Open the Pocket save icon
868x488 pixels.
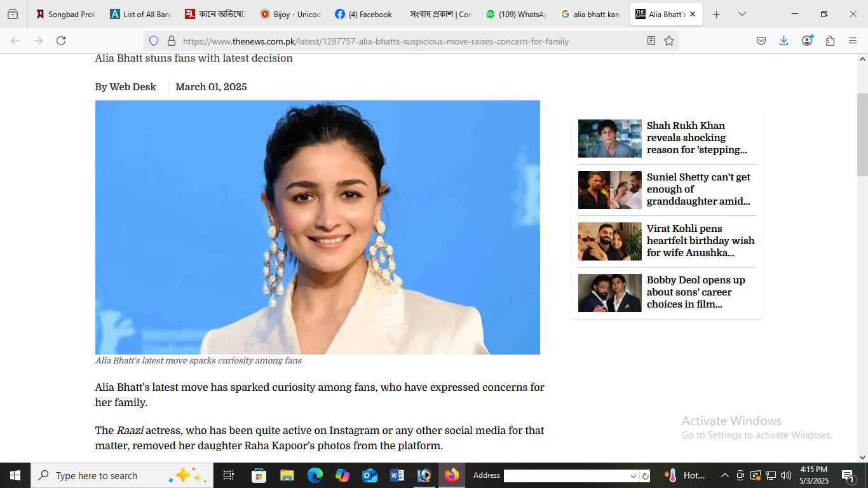[x=761, y=41]
